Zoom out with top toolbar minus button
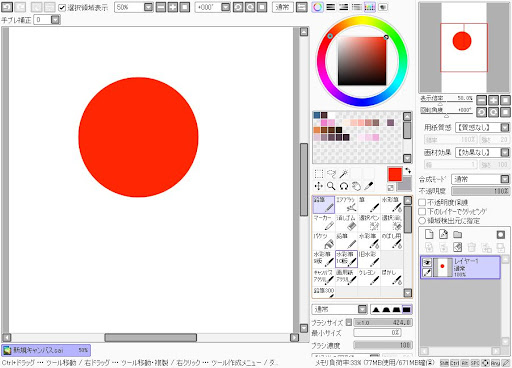Image resolution: width=512 pixels, height=368 pixels. [x=161, y=7]
